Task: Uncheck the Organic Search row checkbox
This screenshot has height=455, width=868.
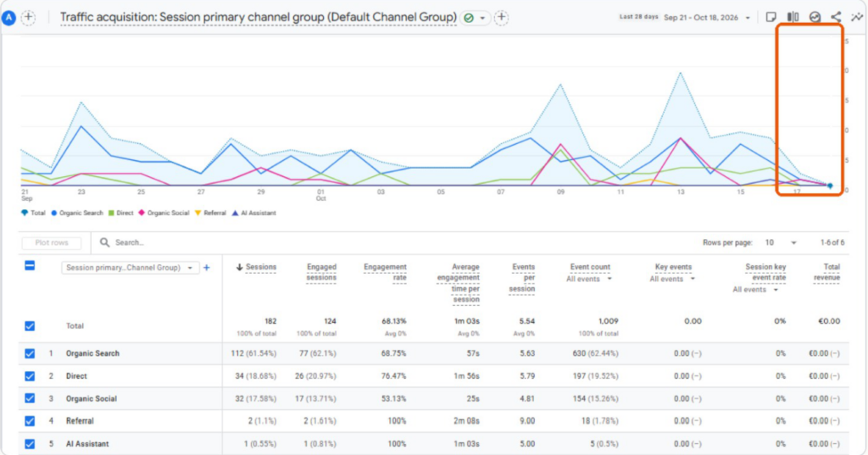Action: (30, 353)
